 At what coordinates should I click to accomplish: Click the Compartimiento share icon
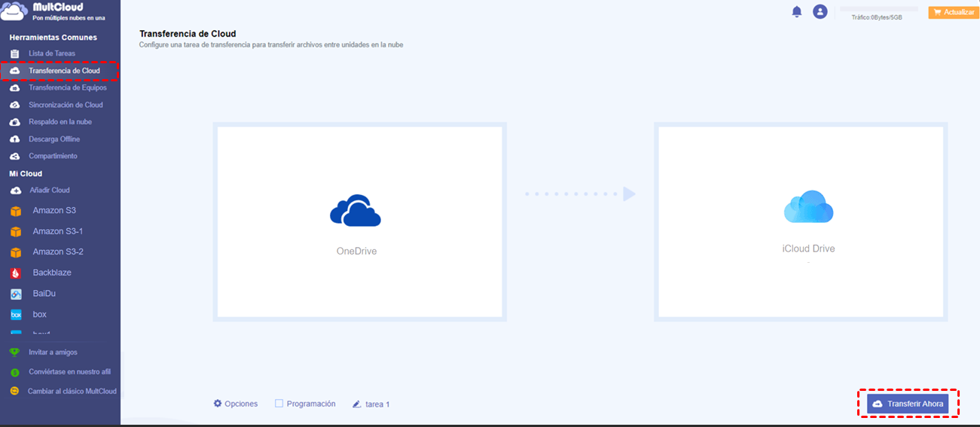pos(14,156)
